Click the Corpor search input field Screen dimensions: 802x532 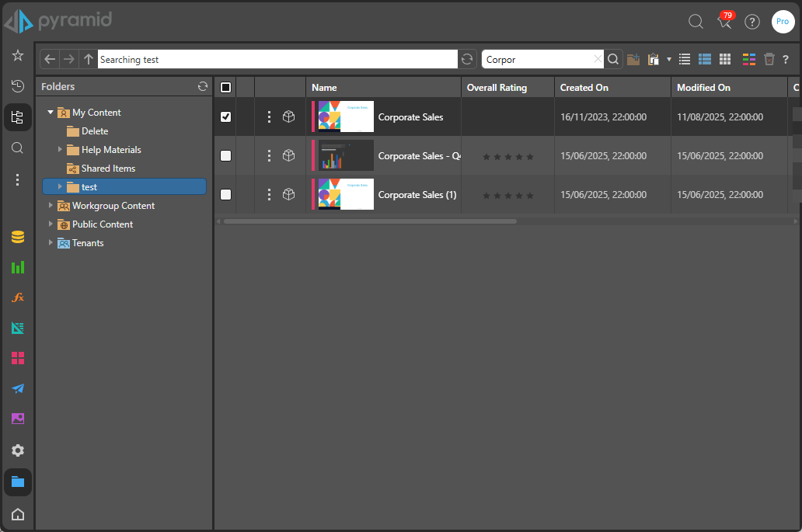538,59
